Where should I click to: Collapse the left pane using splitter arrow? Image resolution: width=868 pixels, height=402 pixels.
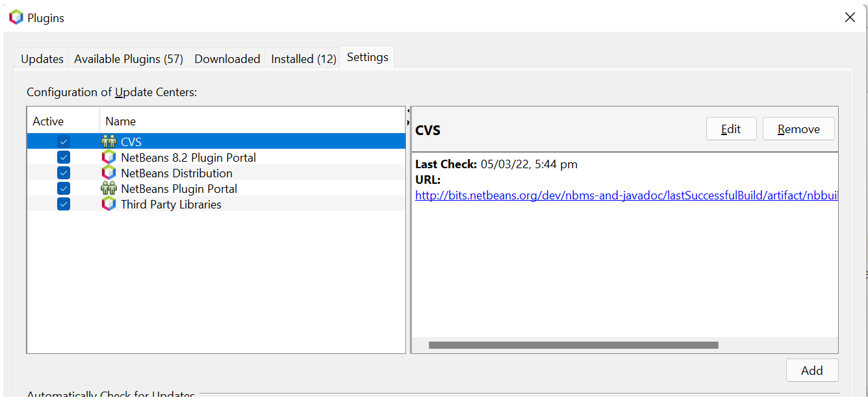pos(408,111)
